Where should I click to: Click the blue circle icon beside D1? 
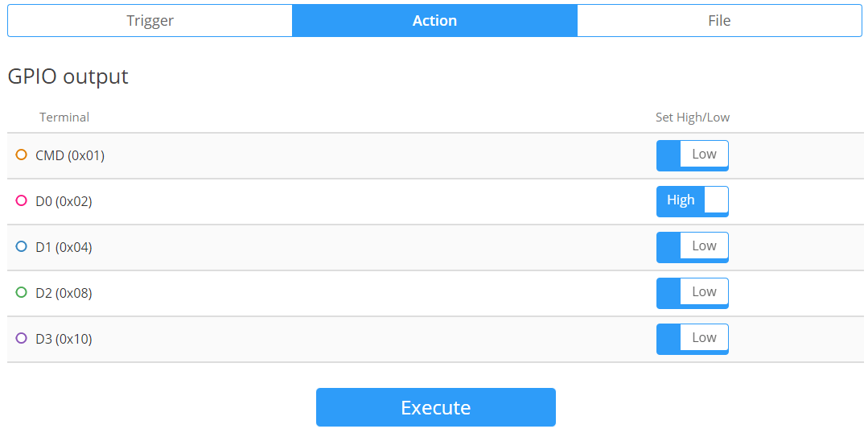[22, 246]
